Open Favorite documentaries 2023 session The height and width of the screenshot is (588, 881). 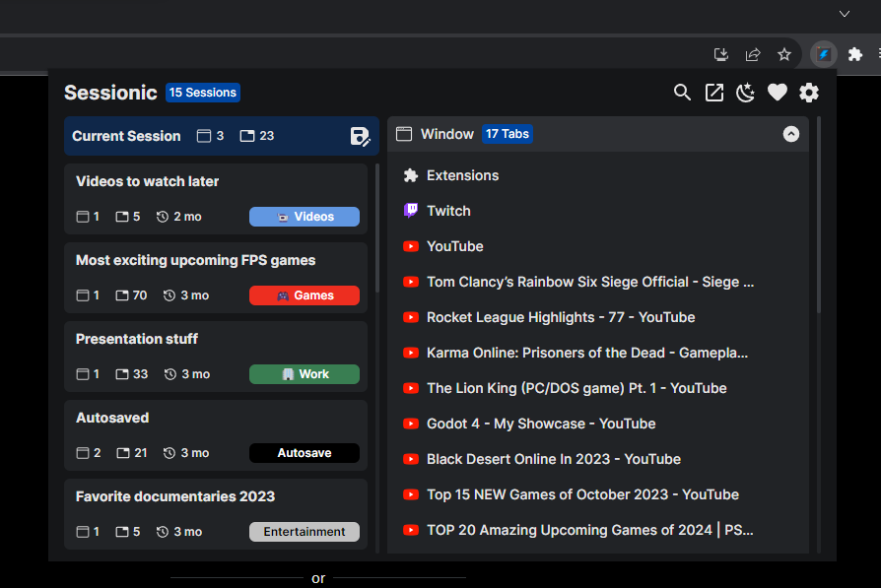pos(216,514)
